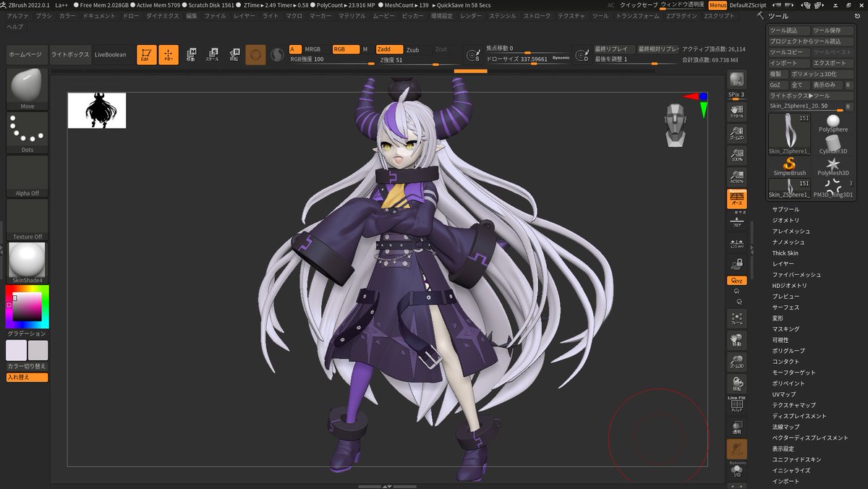868x489 pixels.
Task: Toggle the Dynamic draw size option
Action: point(561,58)
